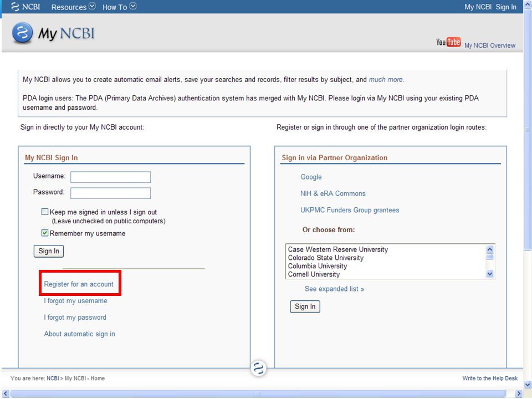
Task: Click organization list scroll up arrow
Action: (490, 249)
